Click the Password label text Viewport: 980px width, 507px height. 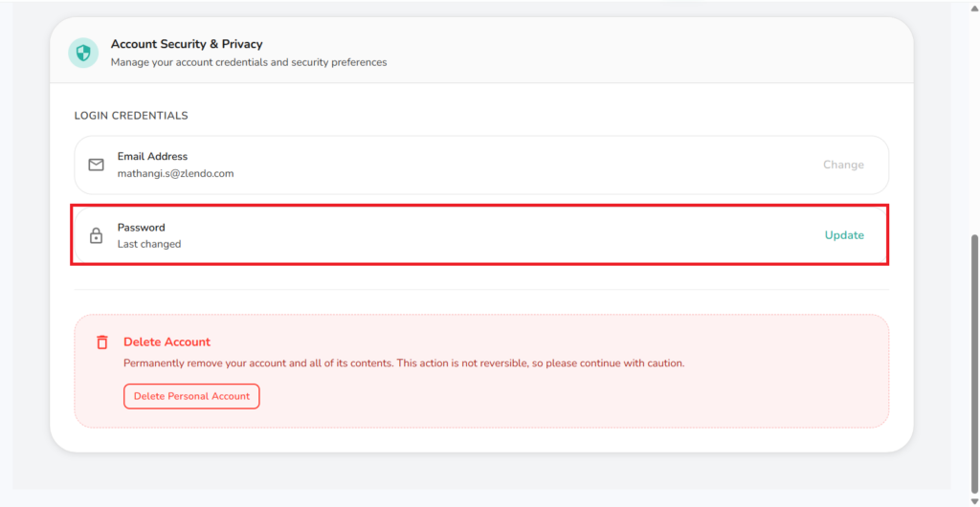(141, 228)
